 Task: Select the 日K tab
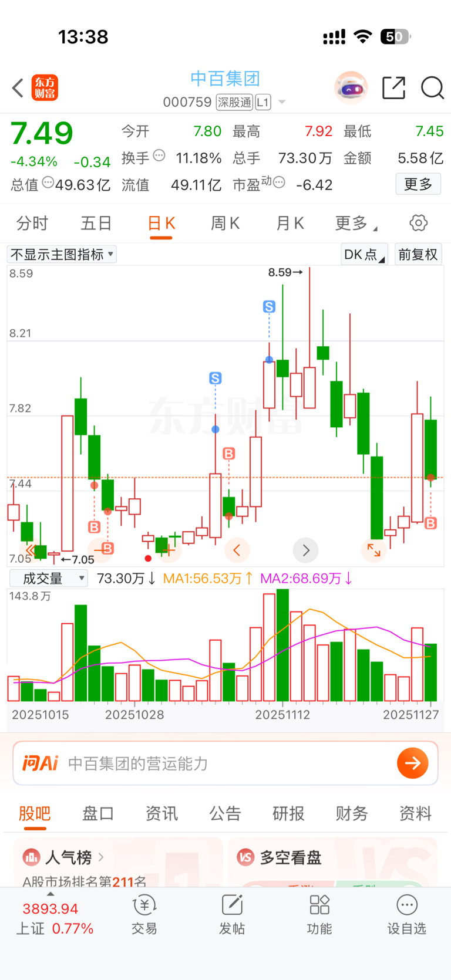tap(161, 223)
